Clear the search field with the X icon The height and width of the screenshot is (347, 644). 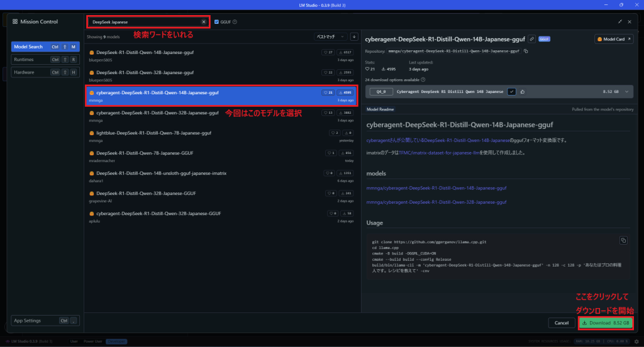(x=203, y=22)
